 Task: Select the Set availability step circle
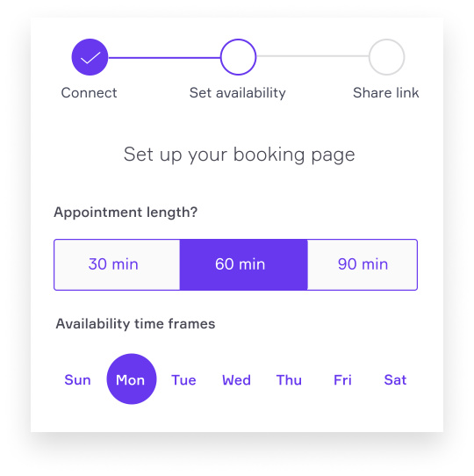pyautogui.click(x=238, y=57)
